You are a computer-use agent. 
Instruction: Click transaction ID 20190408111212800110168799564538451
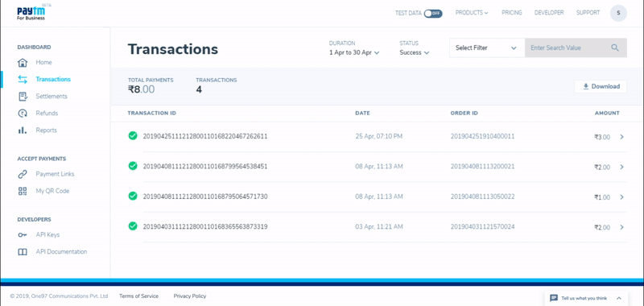[205, 167]
